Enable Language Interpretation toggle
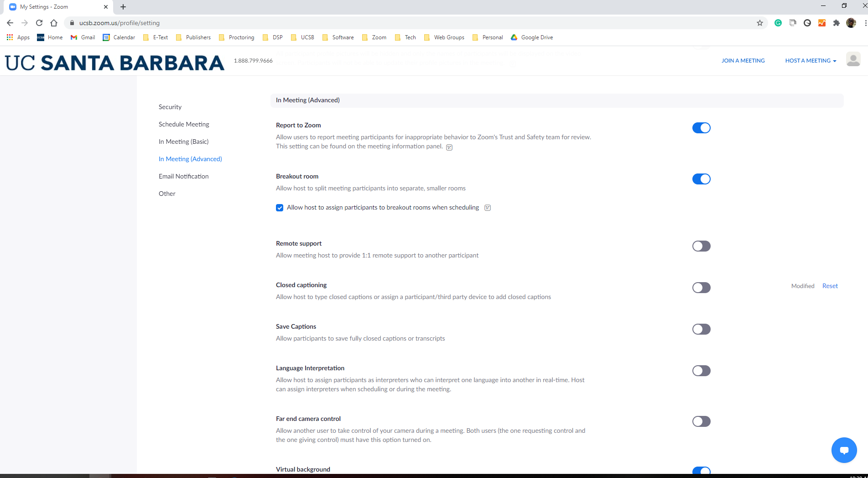This screenshot has width=868, height=478. tap(701, 371)
